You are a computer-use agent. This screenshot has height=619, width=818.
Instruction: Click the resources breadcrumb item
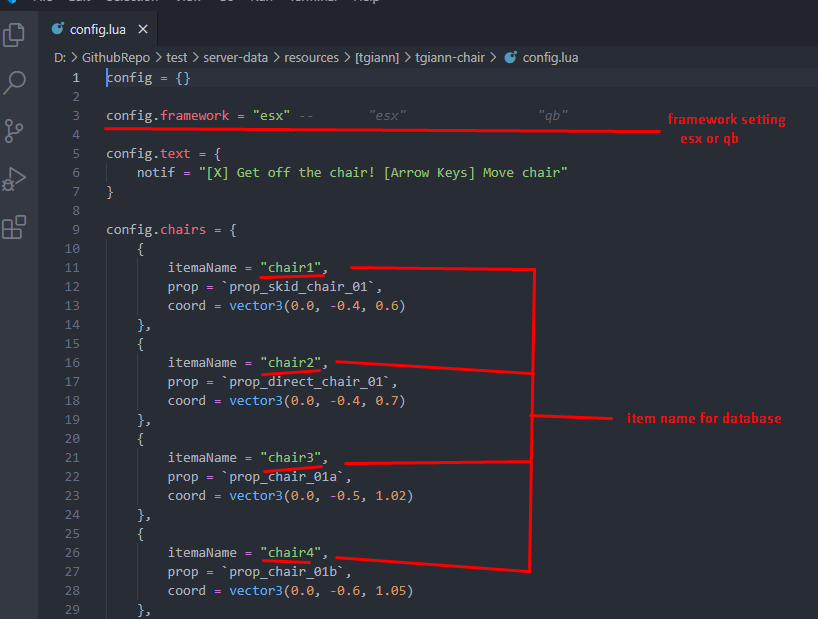click(311, 58)
